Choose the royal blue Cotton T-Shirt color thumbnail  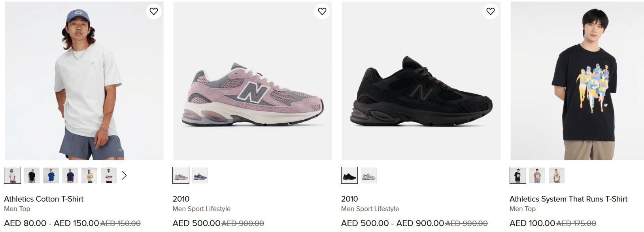pyautogui.click(x=51, y=175)
